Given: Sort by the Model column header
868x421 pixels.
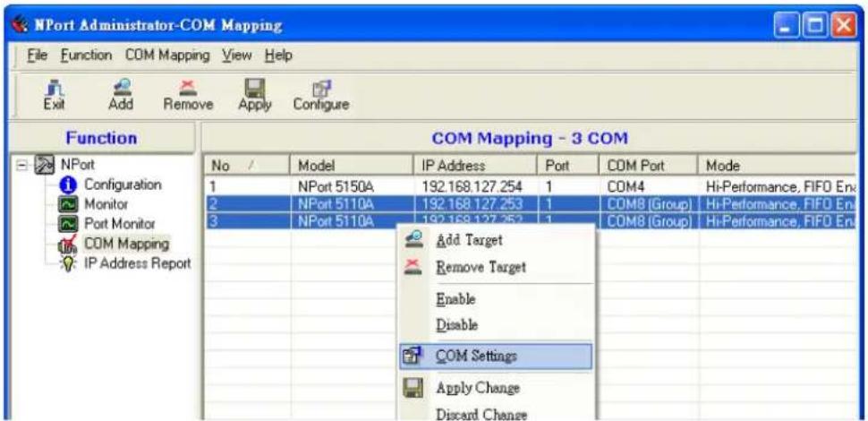Looking at the screenshot, I should [x=352, y=166].
